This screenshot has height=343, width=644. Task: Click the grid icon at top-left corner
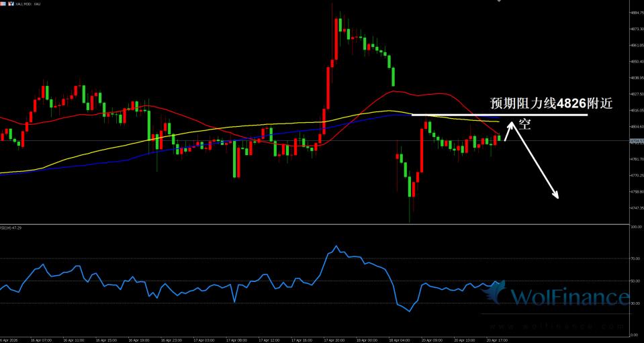point(3,3)
